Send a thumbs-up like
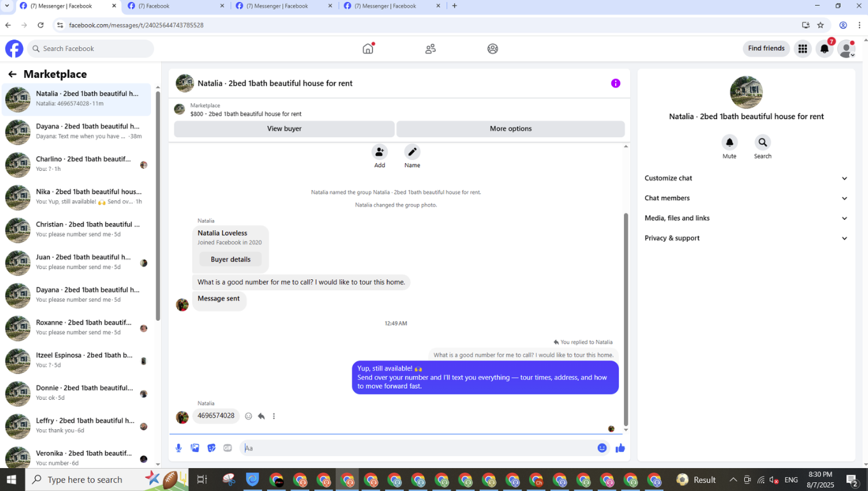Screen dimensions: 868x491 620,448
